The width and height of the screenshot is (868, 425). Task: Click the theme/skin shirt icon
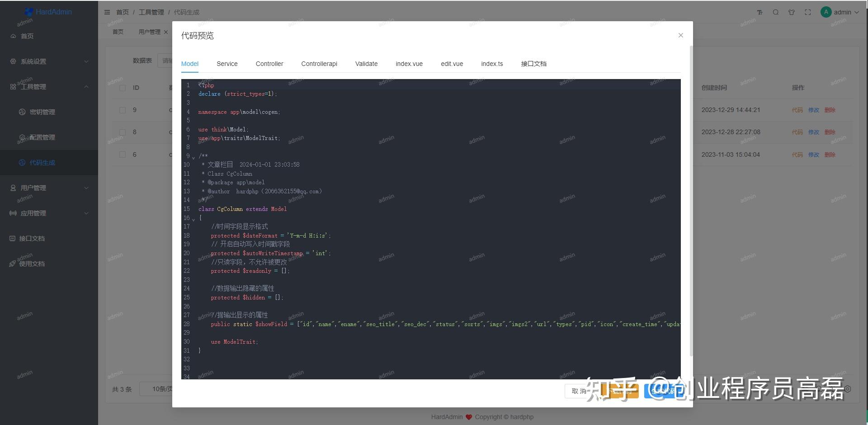pyautogui.click(x=792, y=12)
